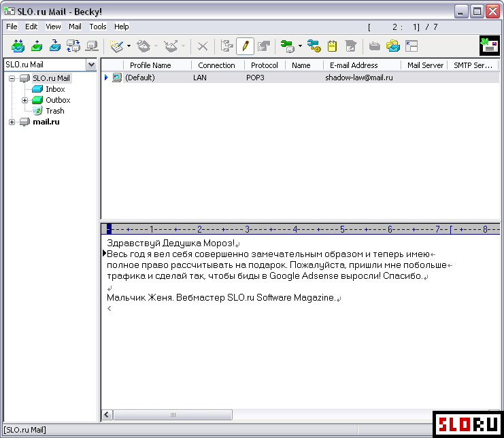The image size is (504, 438).
Task: Select the Inbox folder
Action: 55,89
